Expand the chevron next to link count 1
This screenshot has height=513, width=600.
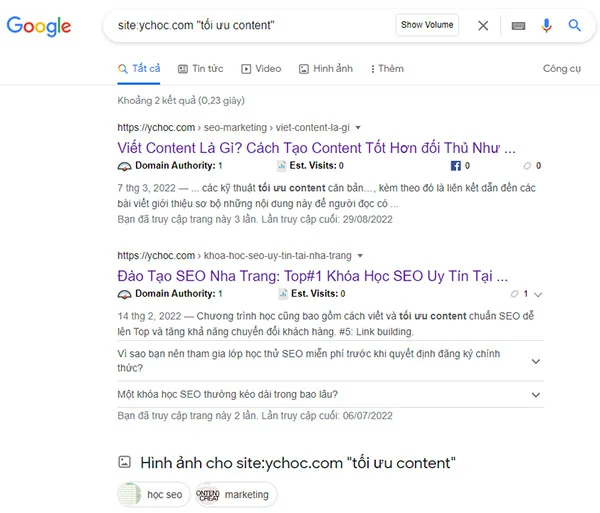[538, 294]
